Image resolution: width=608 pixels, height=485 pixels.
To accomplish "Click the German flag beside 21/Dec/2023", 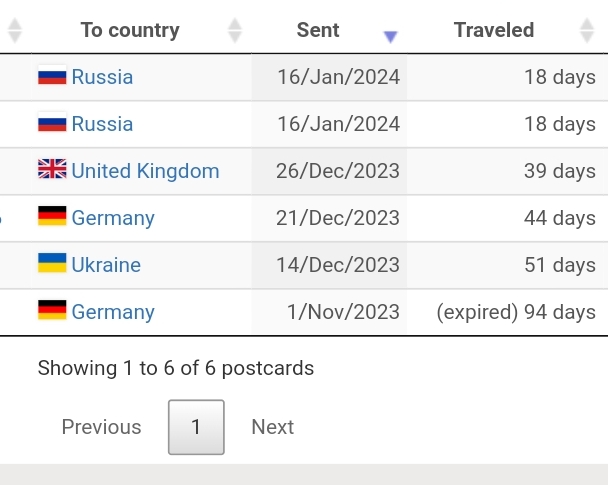I will pyautogui.click(x=52, y=216).
